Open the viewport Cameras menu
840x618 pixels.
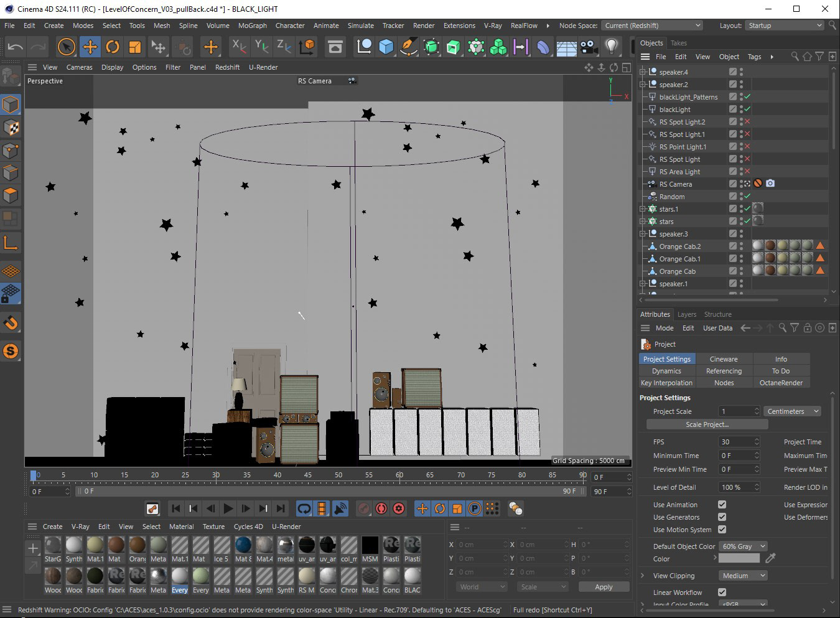(x=79, y=67)
